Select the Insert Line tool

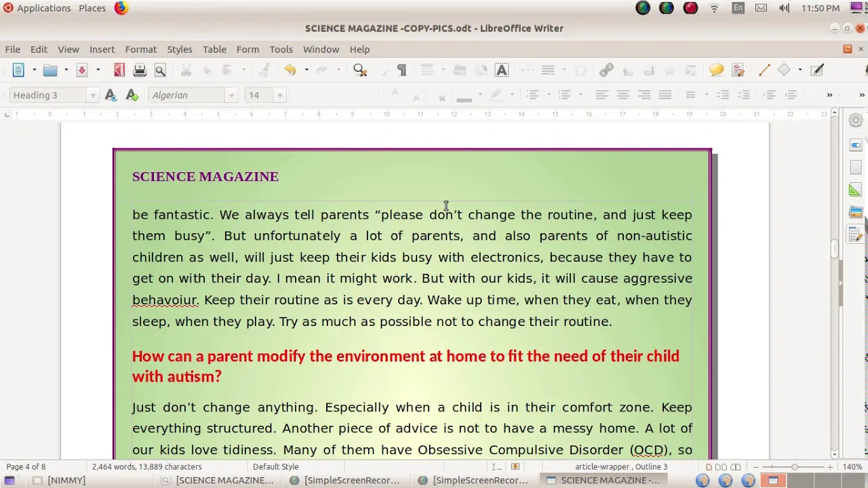(x=764, y=70)
